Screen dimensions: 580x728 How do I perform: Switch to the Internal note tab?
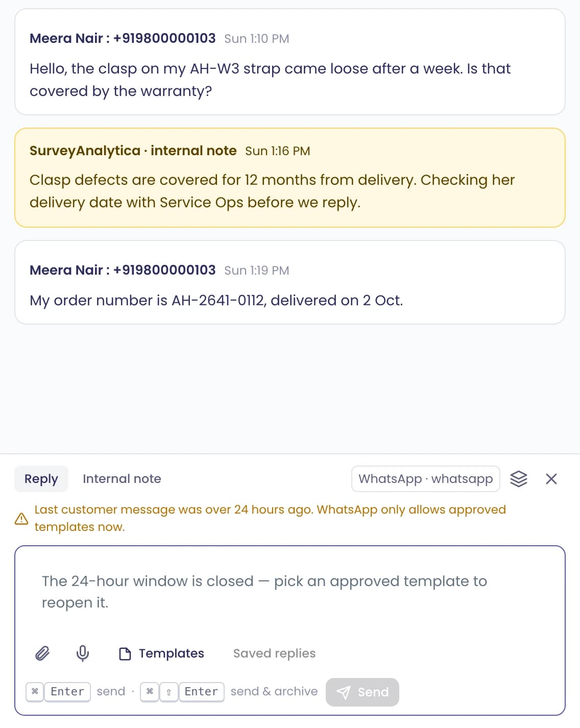click(122, 479)
